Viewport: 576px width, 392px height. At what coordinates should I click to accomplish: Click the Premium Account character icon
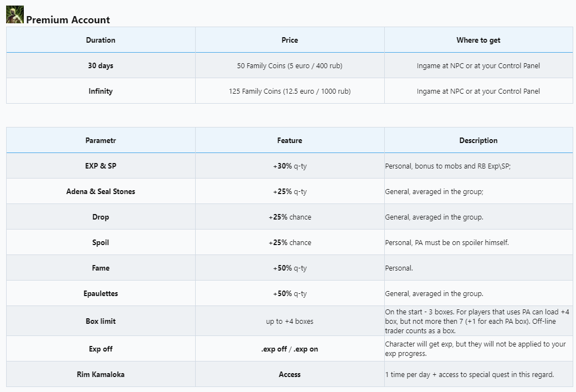(15, 14)
